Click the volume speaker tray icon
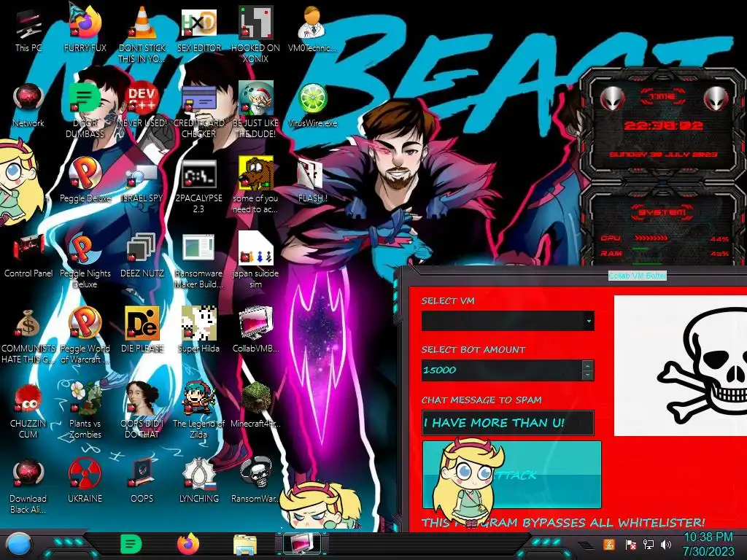The image size is (747, 560). (x=666, y=544)
